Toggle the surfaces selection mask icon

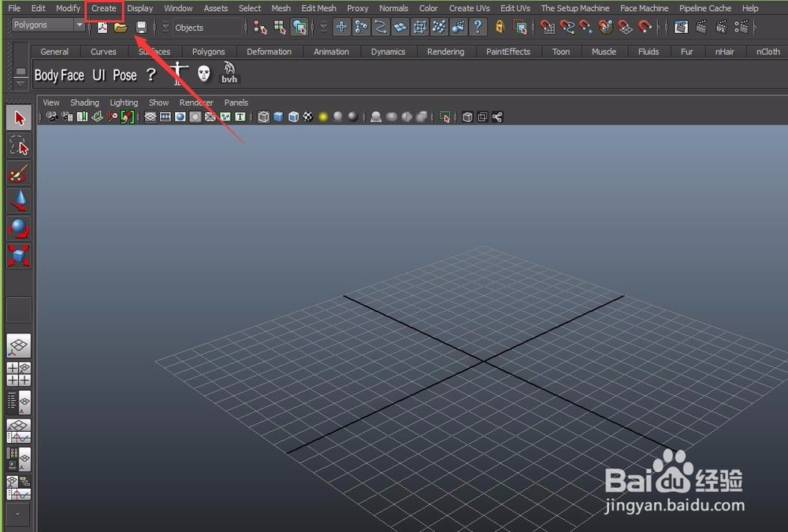(400, 27)
